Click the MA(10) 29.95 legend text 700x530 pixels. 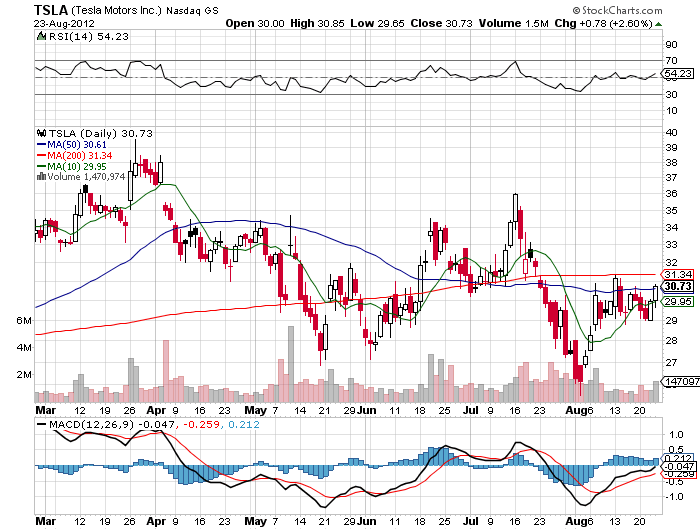(x=77, y=167)
